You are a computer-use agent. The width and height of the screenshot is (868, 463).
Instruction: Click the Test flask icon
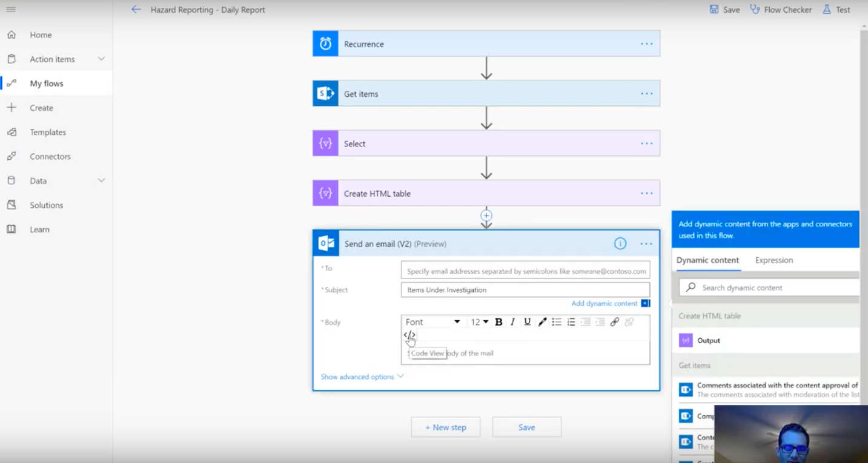pyautogui.click(x=827, y=10)
